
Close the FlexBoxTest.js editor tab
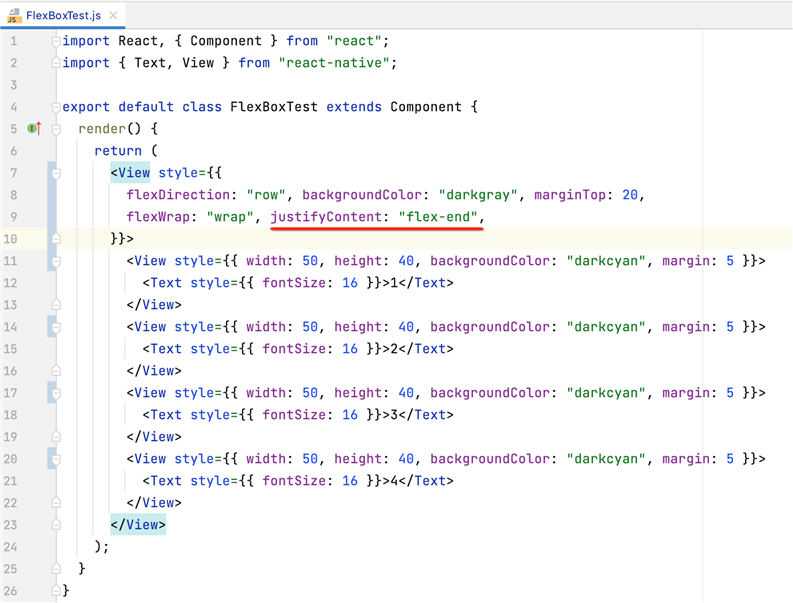tap(113, 16)
